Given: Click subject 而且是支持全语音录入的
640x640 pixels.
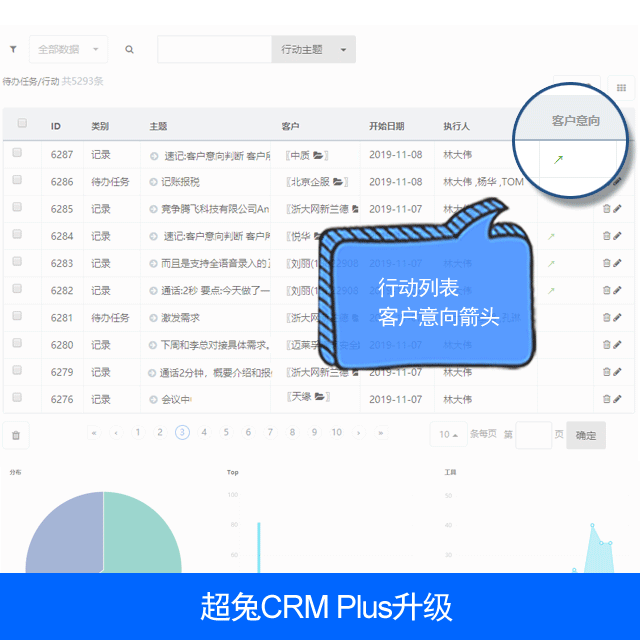Looking at the screenshot, I should [x=216, y=264].
